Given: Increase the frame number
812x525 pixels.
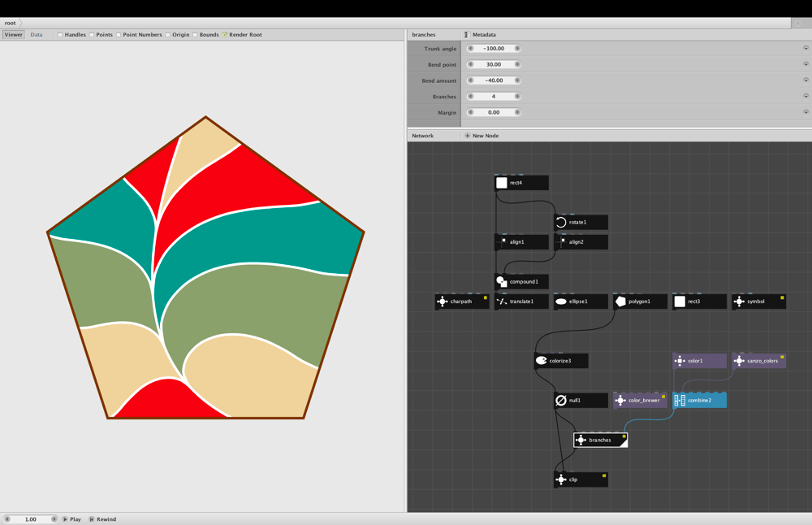Looking at the screenshot, I should click(x=54, y=519).
